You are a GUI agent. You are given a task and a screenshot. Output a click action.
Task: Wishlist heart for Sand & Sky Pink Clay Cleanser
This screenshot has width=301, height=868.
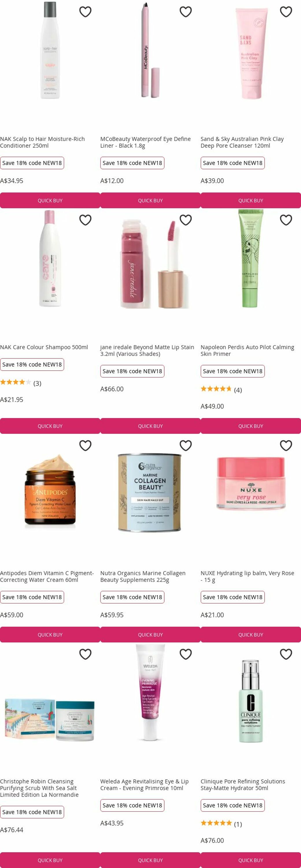[x=286, y=12]
